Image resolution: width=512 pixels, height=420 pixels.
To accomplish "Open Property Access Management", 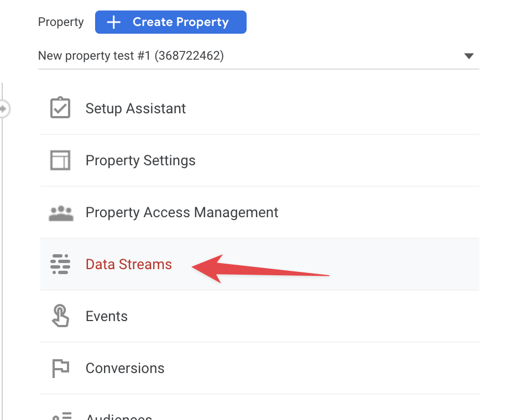I will pos(259,212).
